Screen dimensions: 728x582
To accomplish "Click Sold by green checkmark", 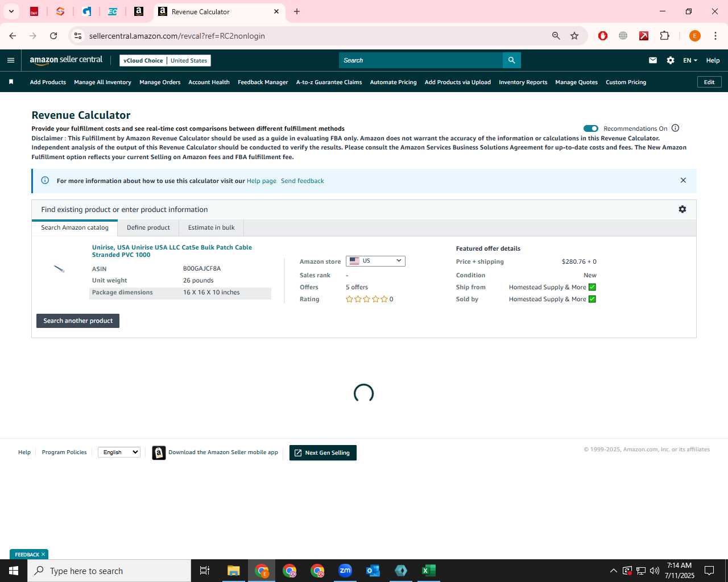I will (x=592, y=299).
